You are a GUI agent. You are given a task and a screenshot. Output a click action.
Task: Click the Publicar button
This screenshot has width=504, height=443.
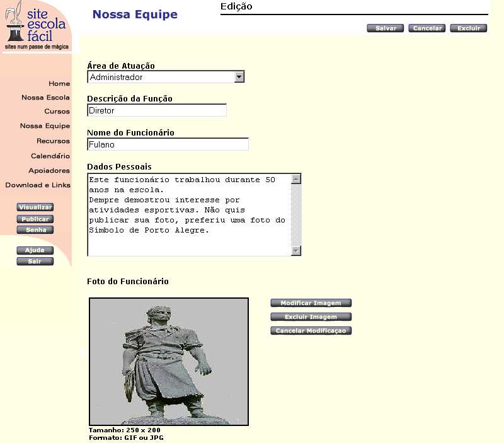click(35, 219)
